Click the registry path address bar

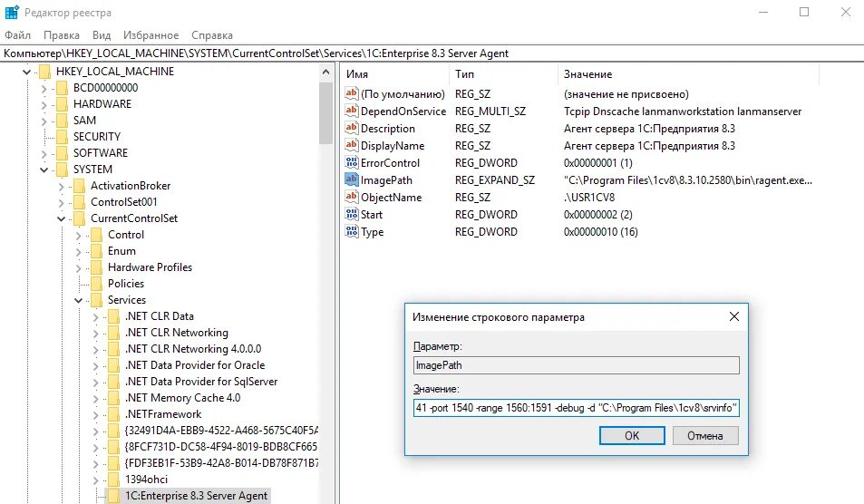pyautogui.click(x=432, y=53)
